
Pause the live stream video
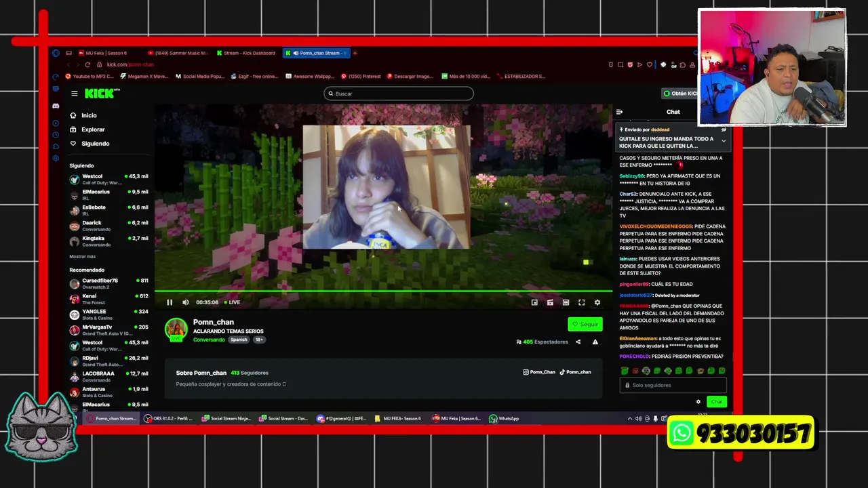point(170,302)
